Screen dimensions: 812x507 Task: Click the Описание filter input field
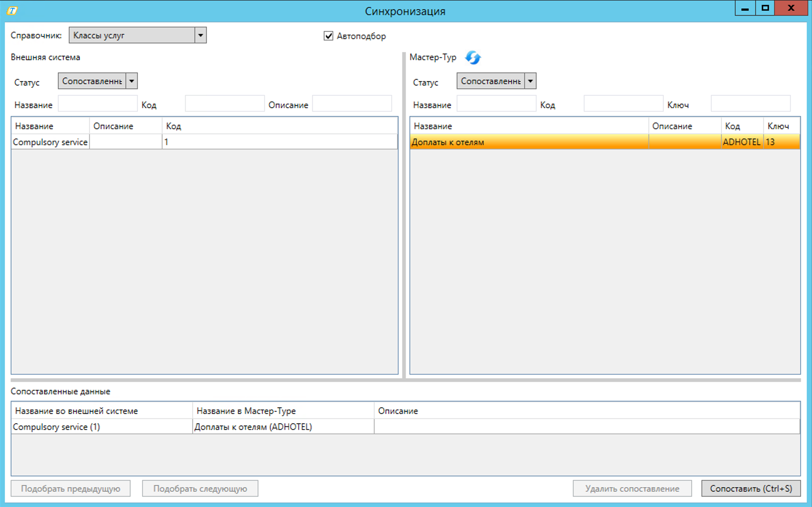click(352, 104)
